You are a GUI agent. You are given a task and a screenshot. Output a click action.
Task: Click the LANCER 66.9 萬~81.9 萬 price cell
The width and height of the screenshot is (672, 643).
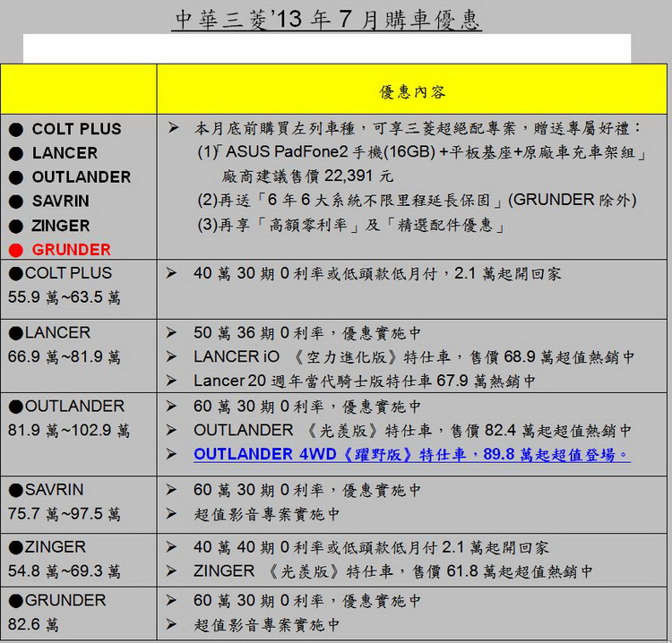click(x=79, y=346)
